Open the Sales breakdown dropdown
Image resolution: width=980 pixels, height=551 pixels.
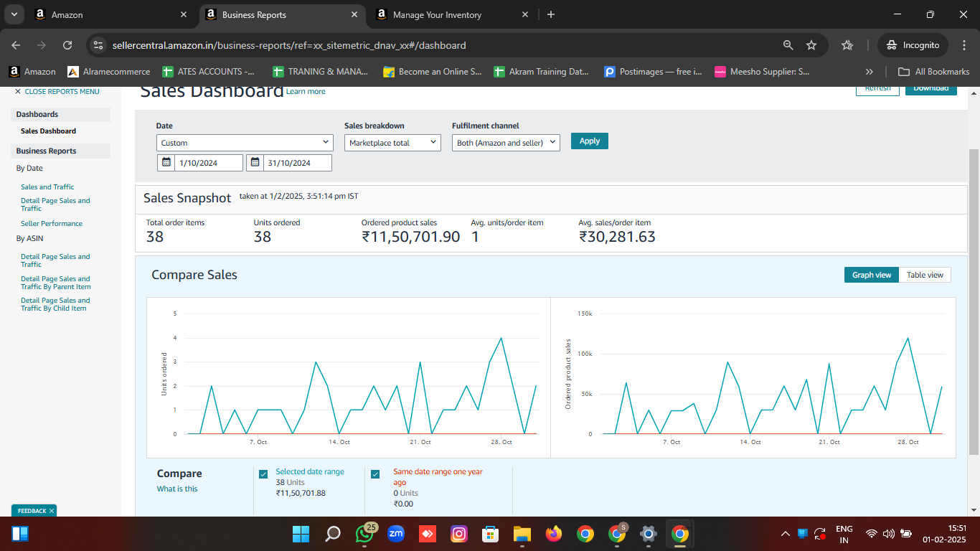pos(392,143)
